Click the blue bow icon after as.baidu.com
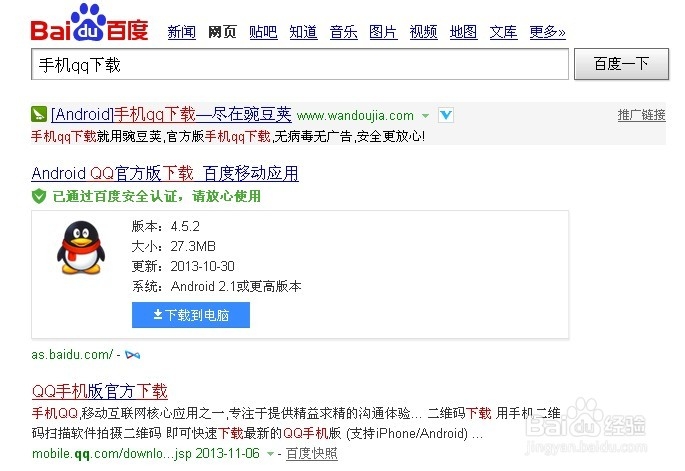This screenshot has height=471, width=685. tap(132, 355)
